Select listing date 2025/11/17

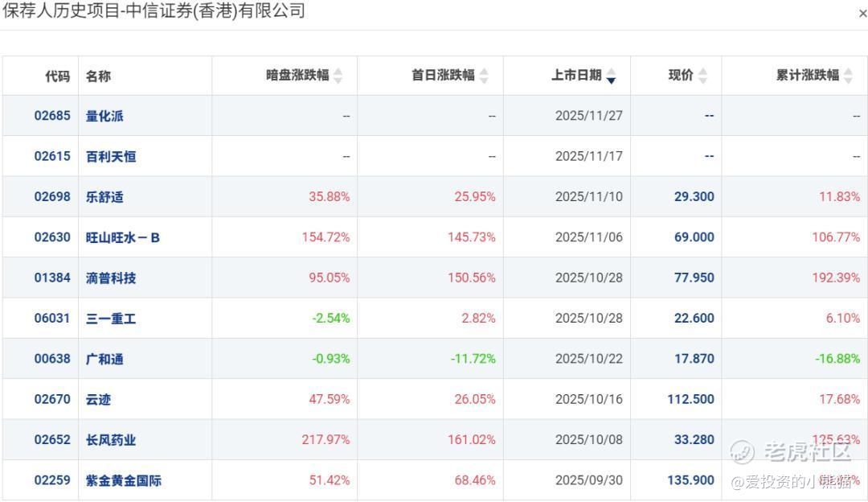coord(589,156)
